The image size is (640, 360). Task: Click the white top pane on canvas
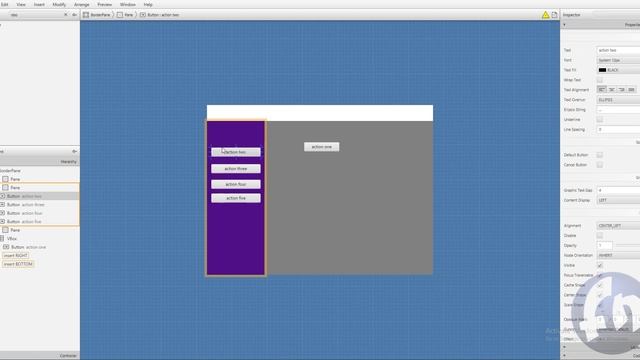coord(320,113)
